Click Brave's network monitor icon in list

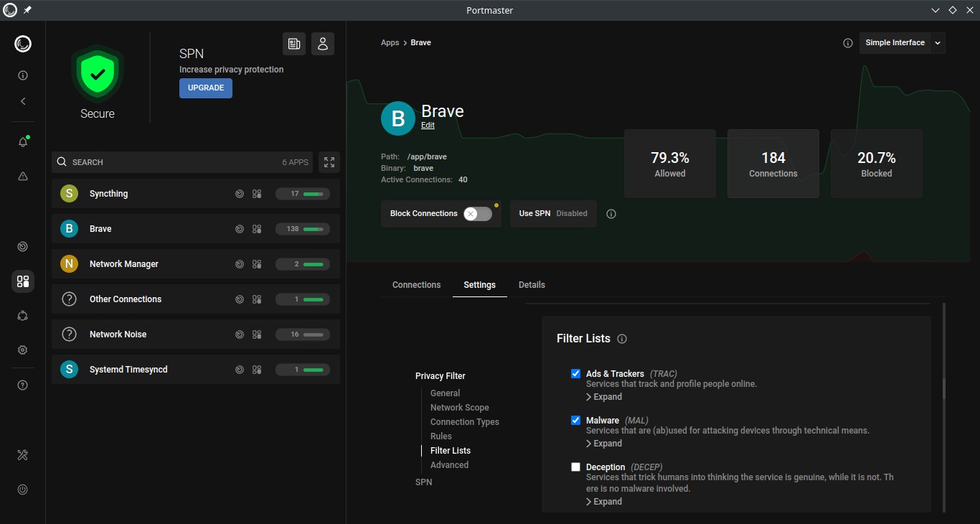click(240, 229)
